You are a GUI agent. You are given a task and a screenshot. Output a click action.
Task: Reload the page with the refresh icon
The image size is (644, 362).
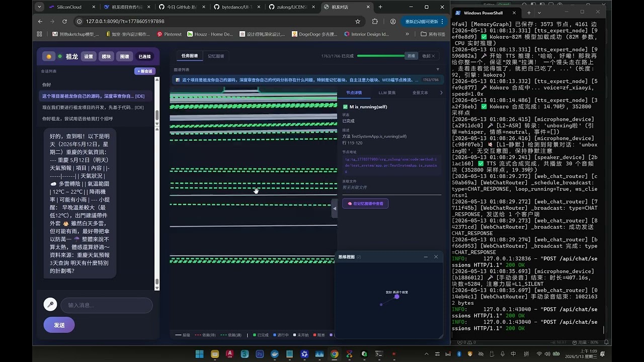(64, 21)
